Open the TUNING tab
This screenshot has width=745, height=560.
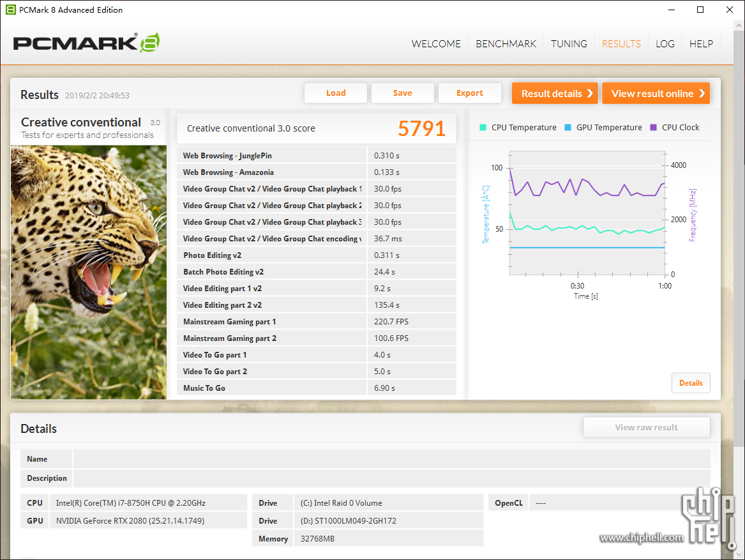pyautogui.click(x=569, y=43)
